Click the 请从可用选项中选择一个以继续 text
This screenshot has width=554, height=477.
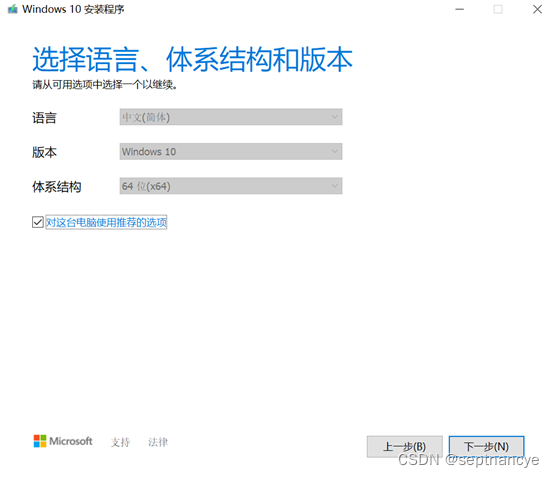(105, 85)
